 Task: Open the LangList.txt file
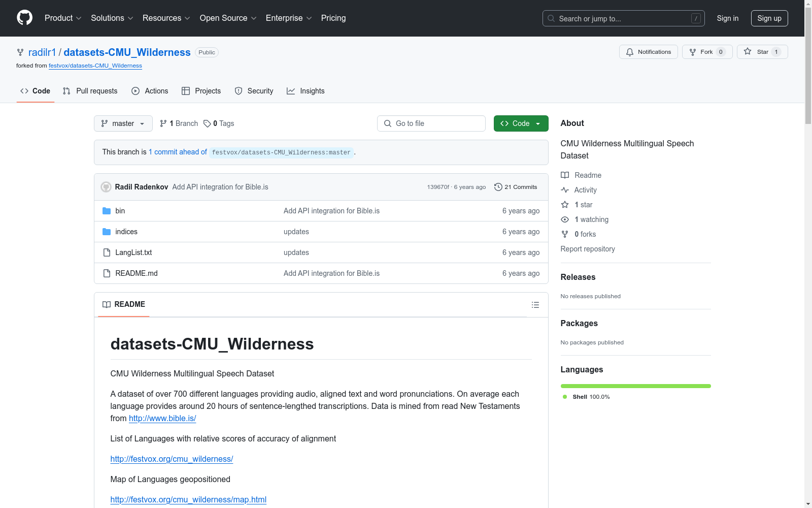(x=133, y=252)
